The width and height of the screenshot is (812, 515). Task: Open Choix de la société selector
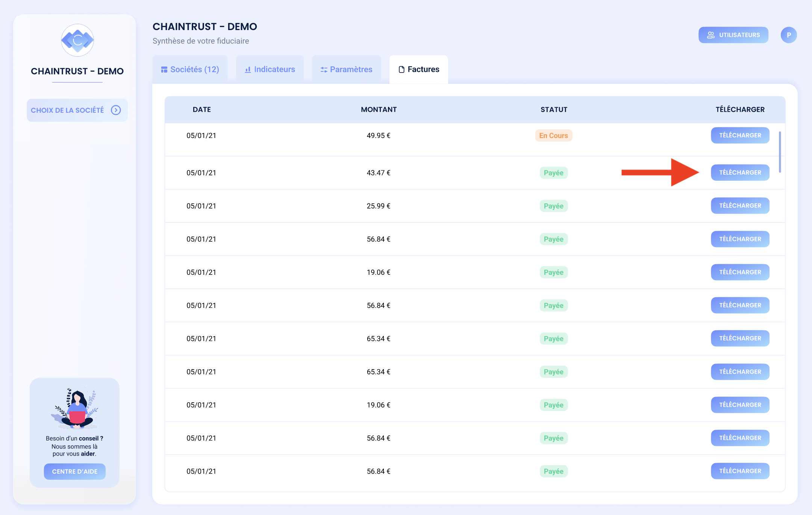77,110
